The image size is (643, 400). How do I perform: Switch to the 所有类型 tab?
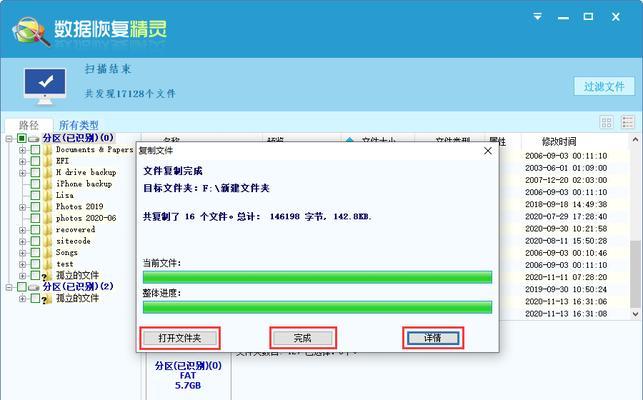(79, 125)
